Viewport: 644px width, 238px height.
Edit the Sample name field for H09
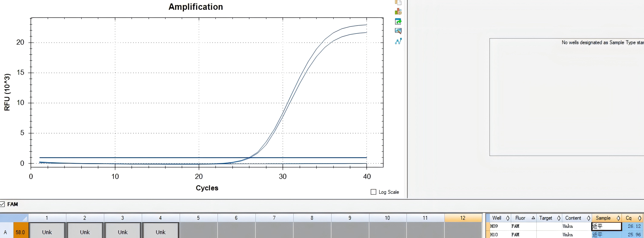click(x=607, y=226)
